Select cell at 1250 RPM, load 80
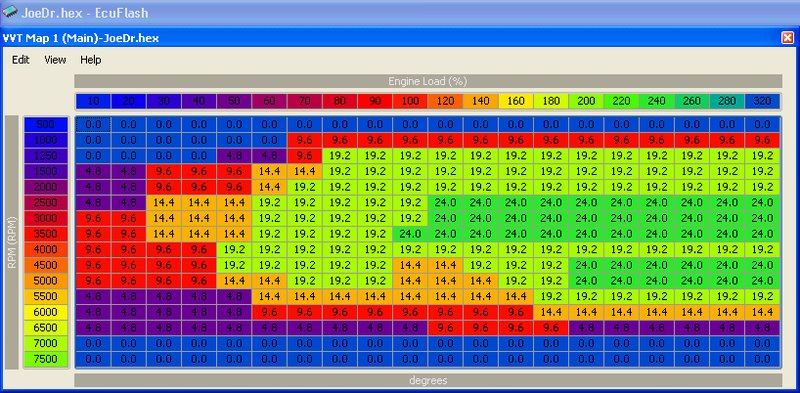Viewport: 800px width, 393px height. tap(339, 156)
